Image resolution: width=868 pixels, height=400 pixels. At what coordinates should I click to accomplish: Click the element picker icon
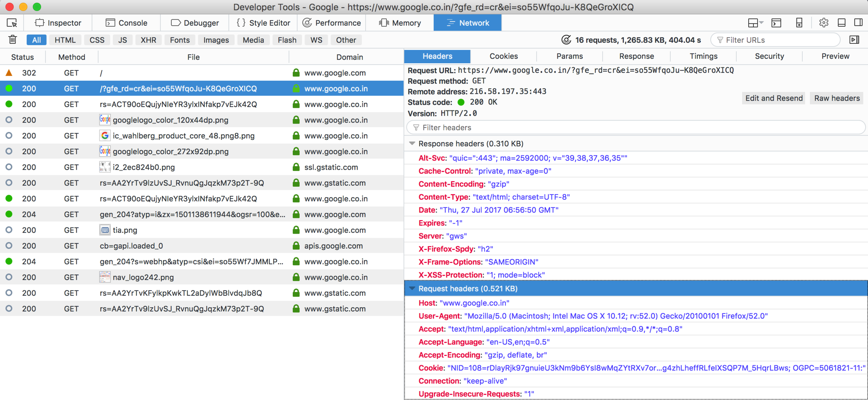[12, 23]
